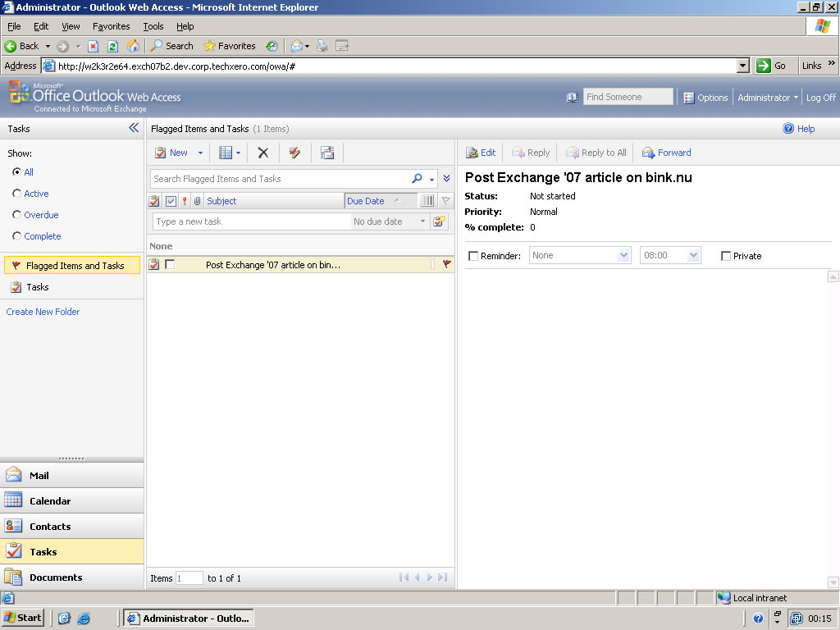Click the Create New Folder link
The width and height of the screenshot is (840, 630).
pyautogui.click(x=43, y=312)
